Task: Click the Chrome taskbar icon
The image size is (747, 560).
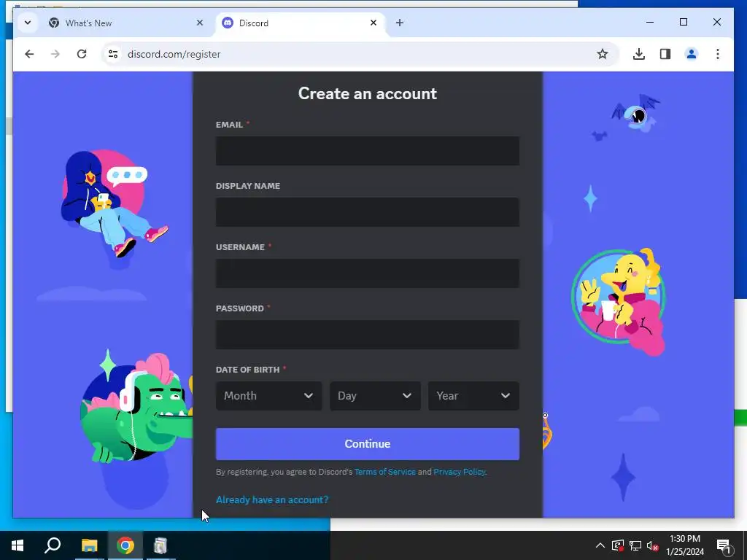Action: pos(125,545)
